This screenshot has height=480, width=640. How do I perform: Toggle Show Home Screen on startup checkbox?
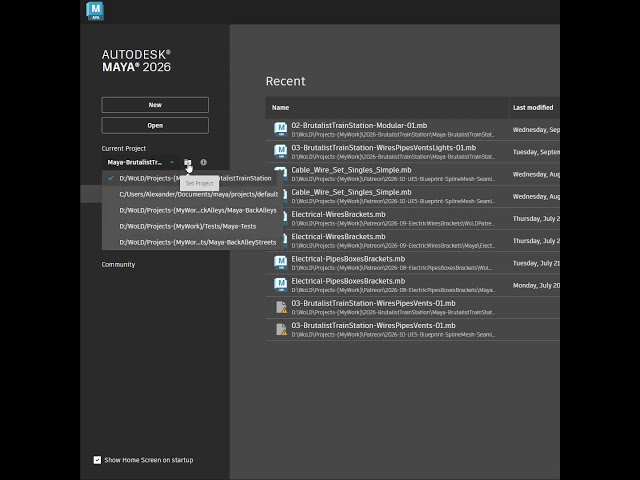97,460
